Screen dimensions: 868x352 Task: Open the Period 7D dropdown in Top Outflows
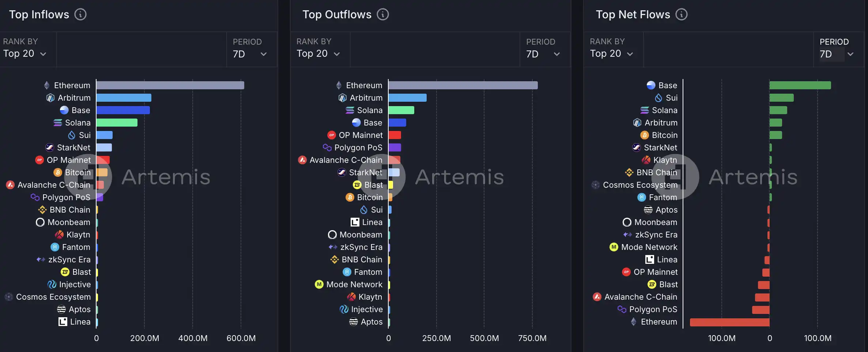click(x=543, y=54)
